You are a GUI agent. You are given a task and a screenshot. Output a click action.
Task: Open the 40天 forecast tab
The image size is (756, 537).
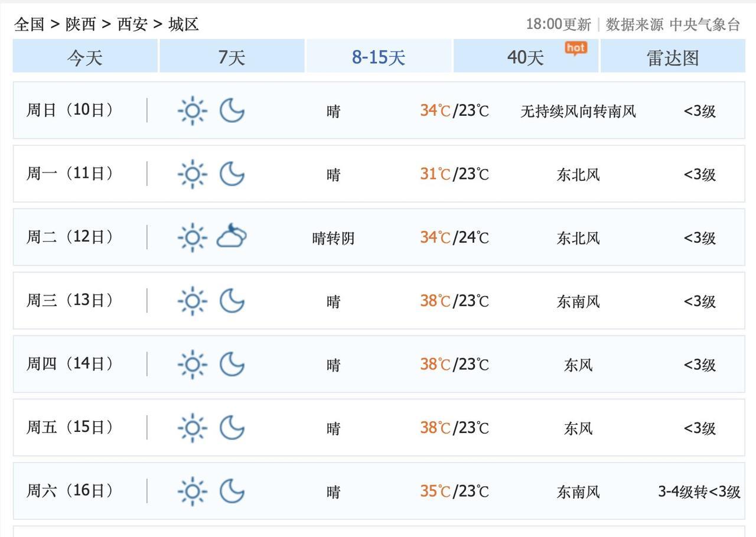click(525, 57)
